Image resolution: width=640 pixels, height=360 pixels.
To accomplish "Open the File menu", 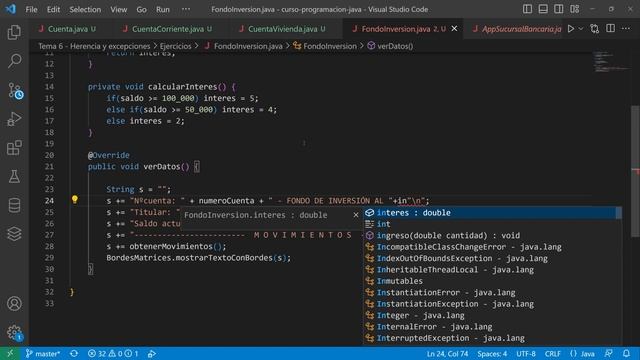I will click(31, 9).
